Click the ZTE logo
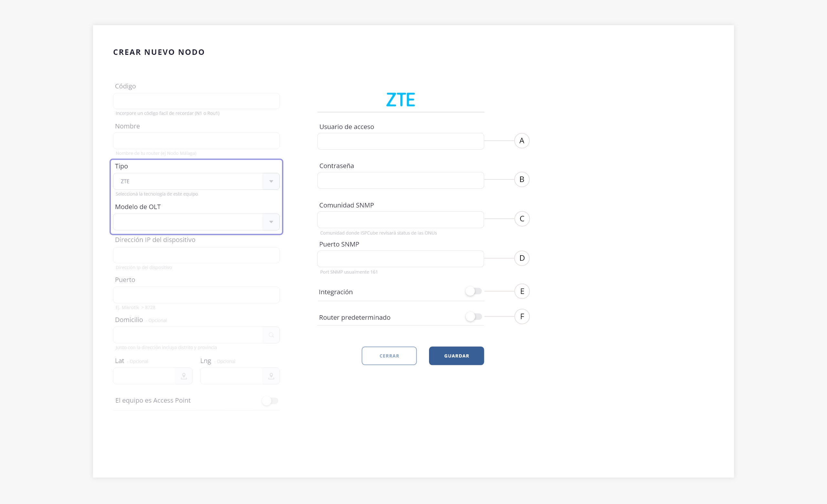Viewport: 827px width, 504px height. click(400, 100)
